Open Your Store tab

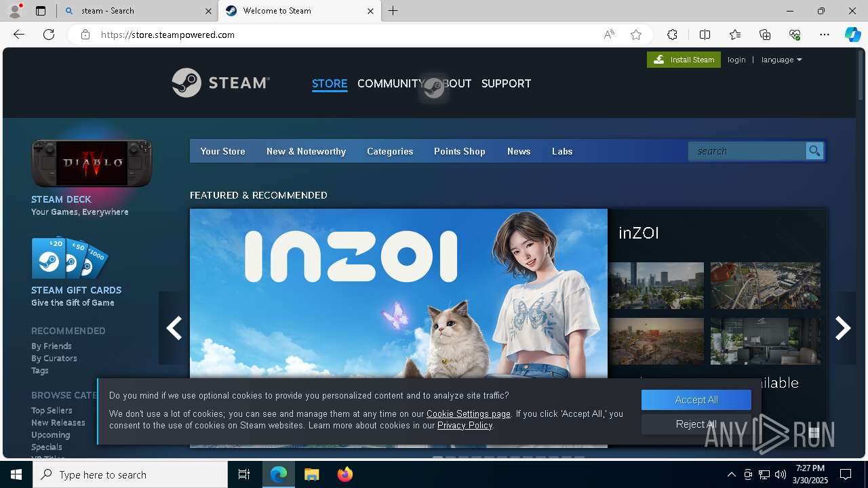point(222,151)
